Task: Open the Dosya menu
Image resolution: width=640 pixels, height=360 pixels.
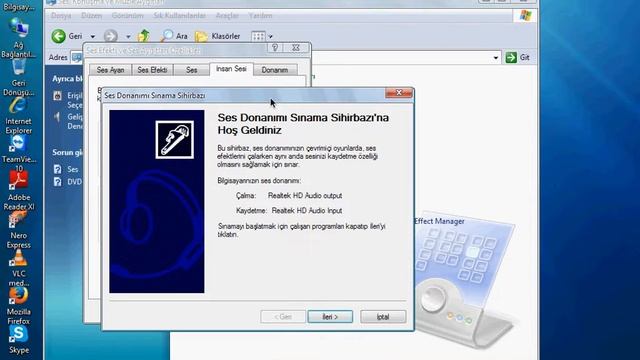Action: point(61,16)
